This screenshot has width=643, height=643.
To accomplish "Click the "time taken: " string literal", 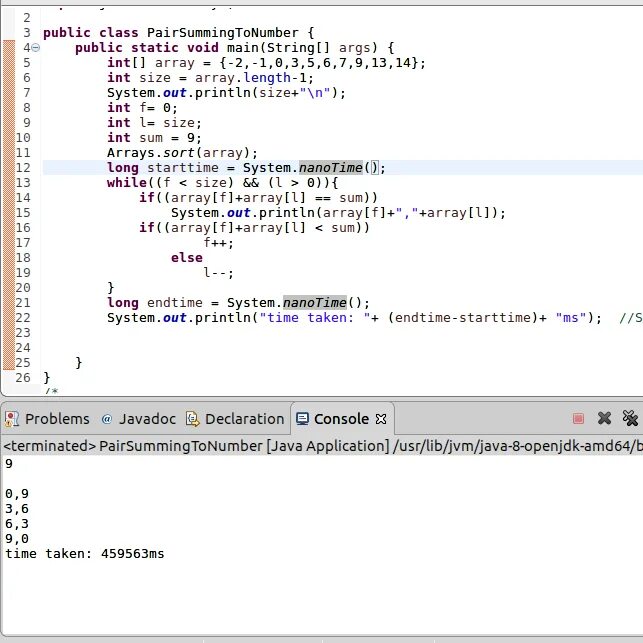I will [x=315, y=318].
